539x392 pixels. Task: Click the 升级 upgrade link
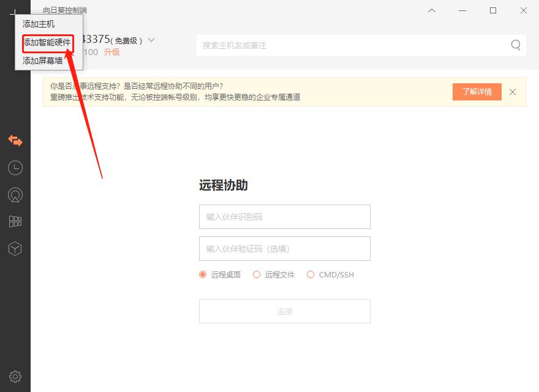pyautogui.click(x=111, y=52)
